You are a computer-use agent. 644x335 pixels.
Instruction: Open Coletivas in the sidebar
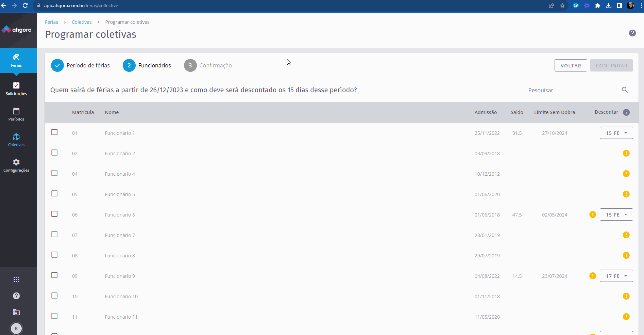(x=16, y=140)
